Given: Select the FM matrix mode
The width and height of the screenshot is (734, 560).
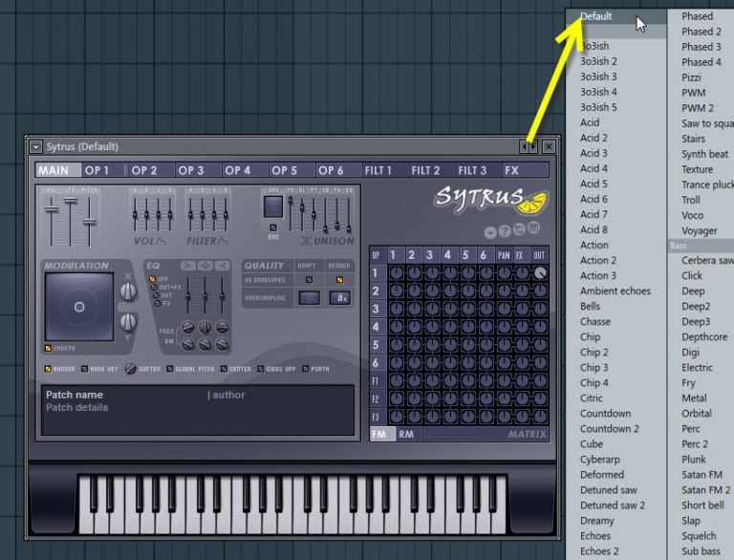Looking at the screenshot, I should tap(383, 434).
